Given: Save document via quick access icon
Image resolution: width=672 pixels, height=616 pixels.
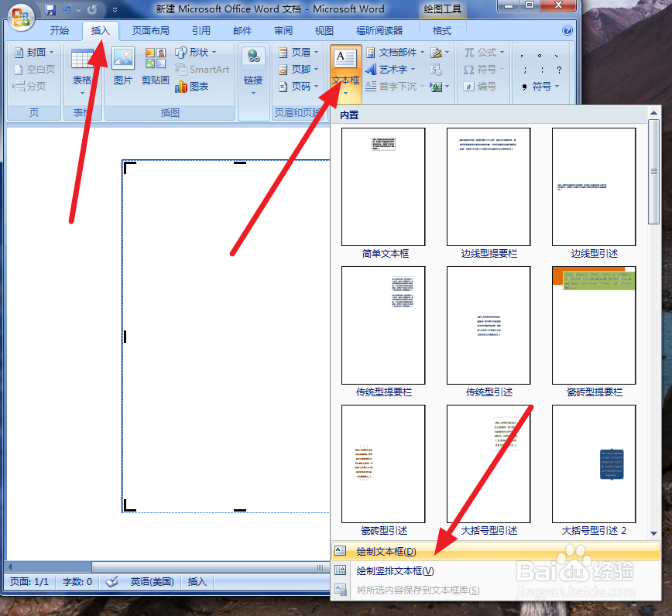Looking at the screenshot, I should tap(50, 9).
